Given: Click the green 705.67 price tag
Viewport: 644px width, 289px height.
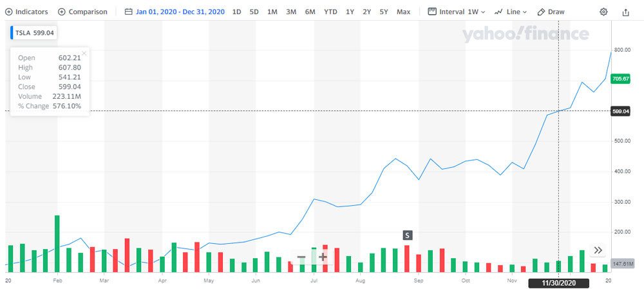Looking at the screenshot, I should pos(620,80).
